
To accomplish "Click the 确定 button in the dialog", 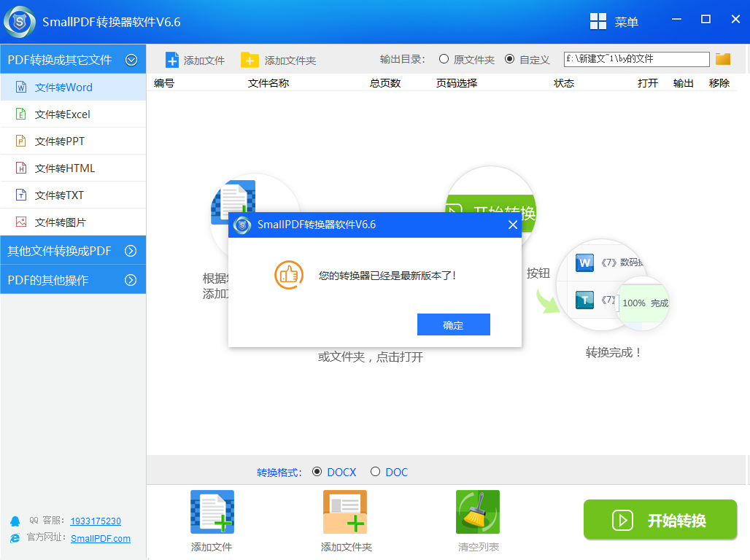I will tap(454, 324).
